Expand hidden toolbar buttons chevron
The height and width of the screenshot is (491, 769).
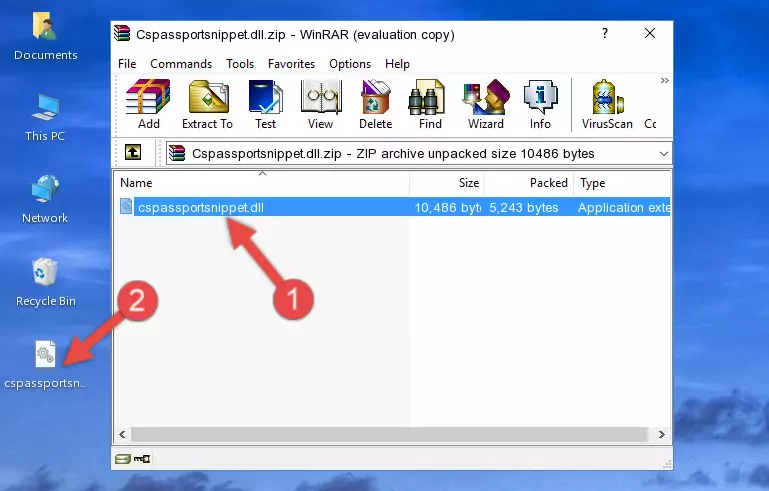(x=664, y=81)
